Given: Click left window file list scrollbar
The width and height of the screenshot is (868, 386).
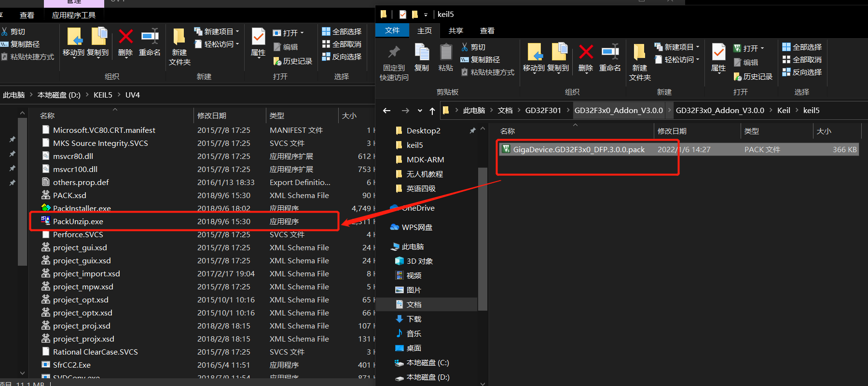Looking at the screenshot, I should 22,191.
